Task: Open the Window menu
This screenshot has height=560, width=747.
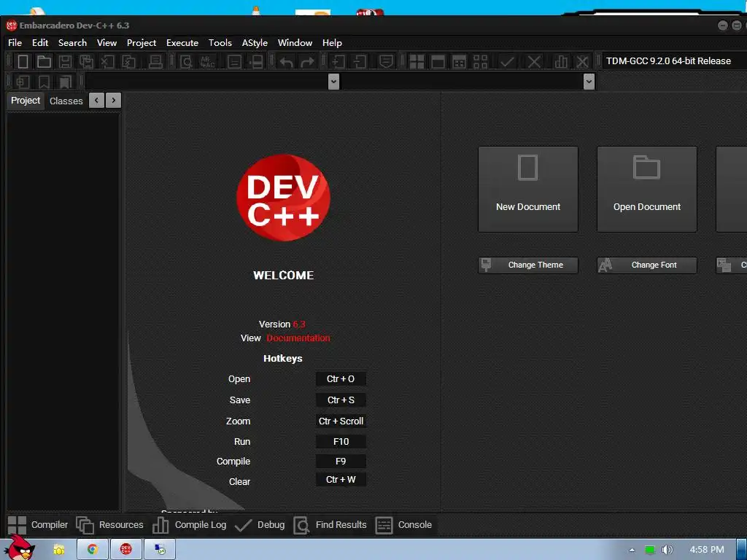Action: click(x=295, y=43)
